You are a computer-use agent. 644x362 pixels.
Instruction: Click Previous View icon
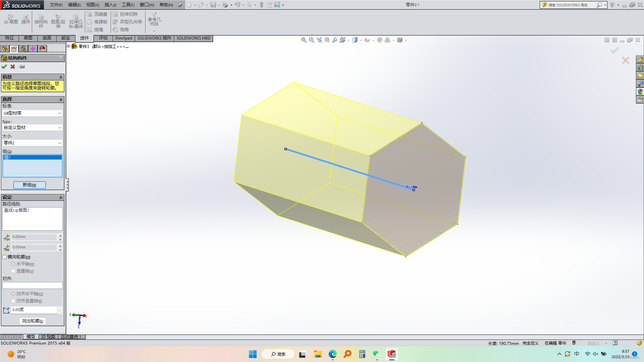click(x=319, y=40)
